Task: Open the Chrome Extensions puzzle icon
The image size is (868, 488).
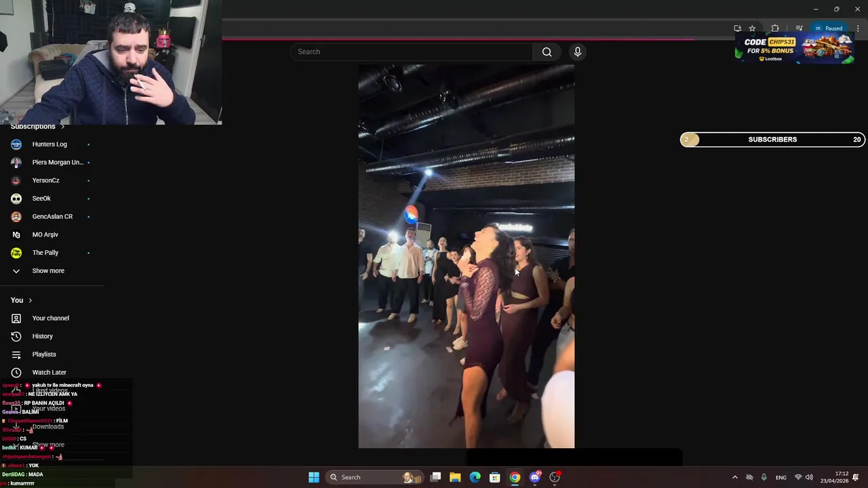Action: [775, 28]
